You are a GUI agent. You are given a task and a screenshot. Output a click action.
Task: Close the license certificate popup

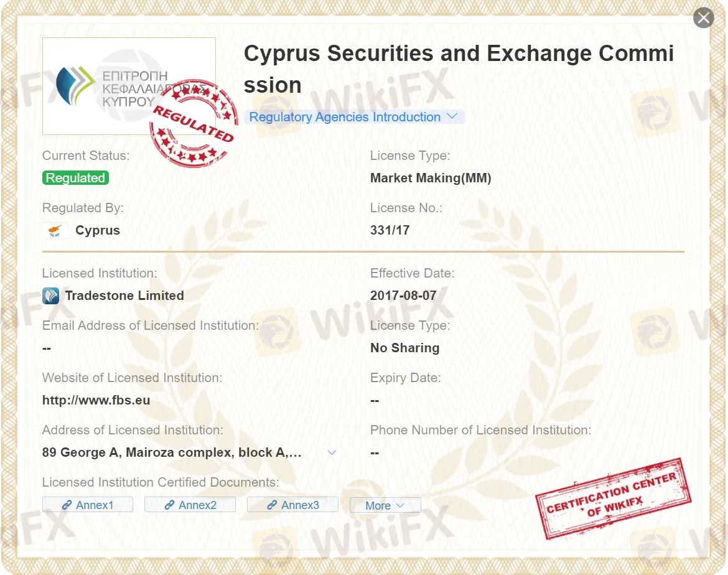703,17
